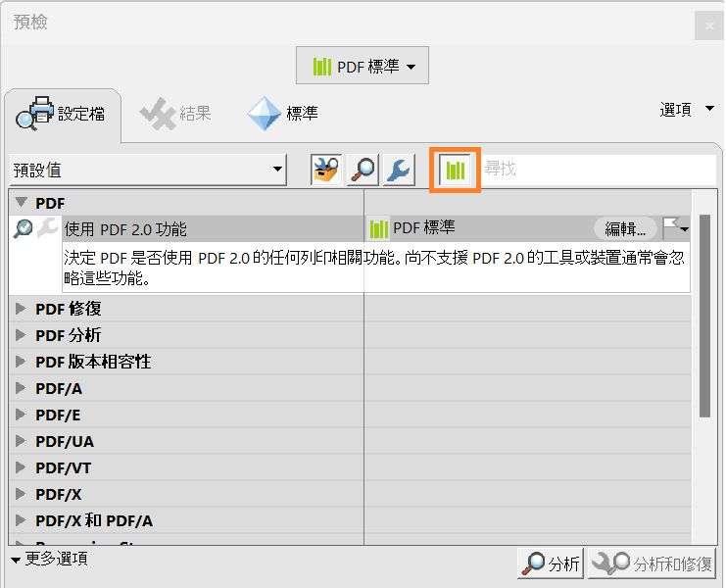Select single fixups wrench icon button
726x588 pixels.
(399, 170)
